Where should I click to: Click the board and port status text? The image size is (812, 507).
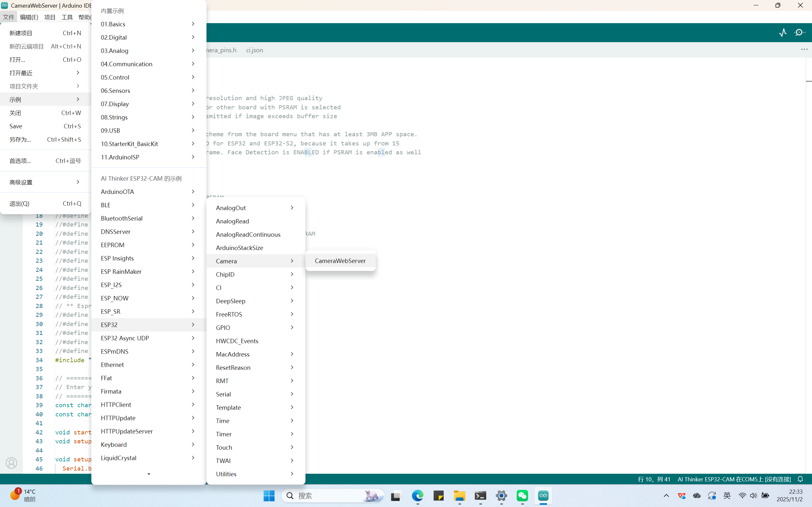pos(734,479)
